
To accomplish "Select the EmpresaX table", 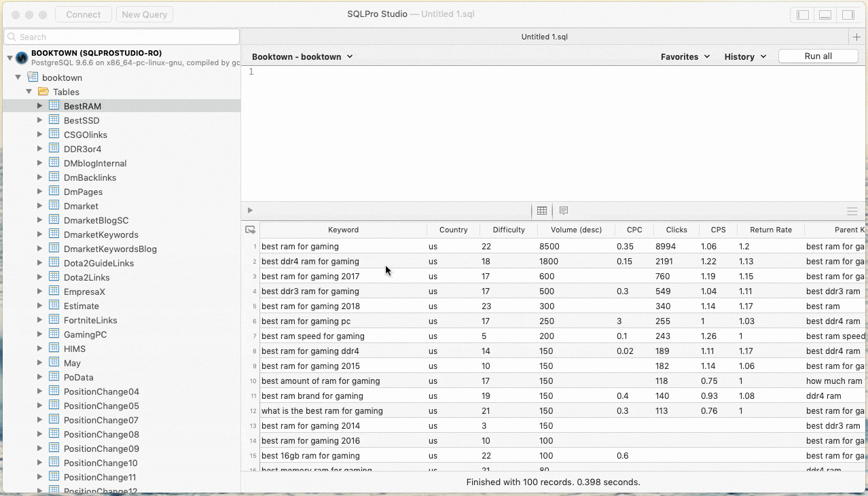I will click(84, 291).
